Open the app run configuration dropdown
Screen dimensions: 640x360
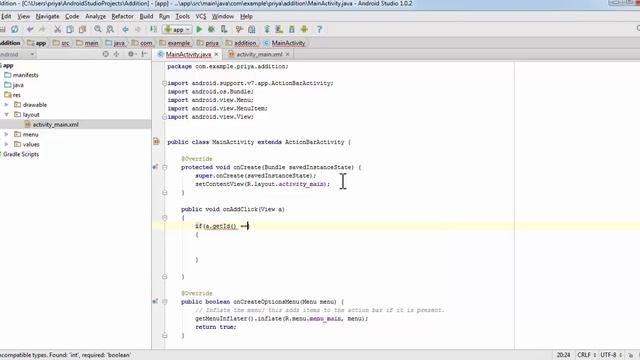(177, 29)
